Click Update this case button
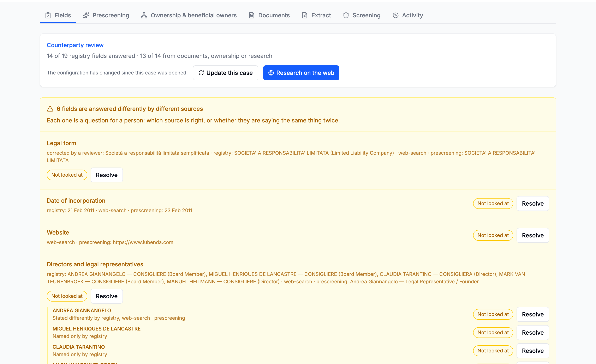596x364 pixels. coord(225,73)
